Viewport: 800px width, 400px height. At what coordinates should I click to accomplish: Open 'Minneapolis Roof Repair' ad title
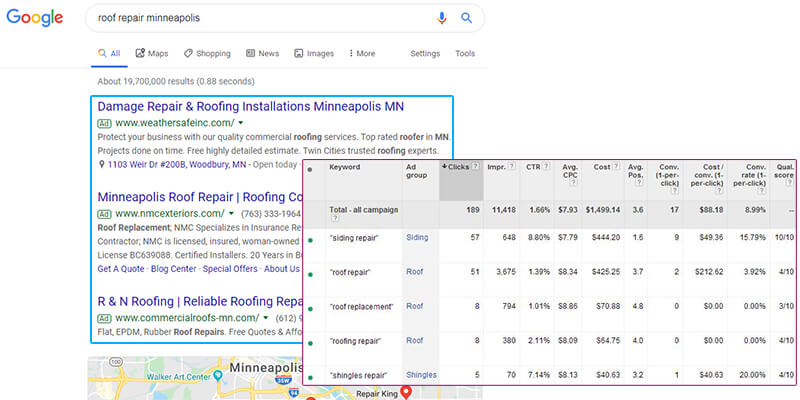click(x=200, y=197)
